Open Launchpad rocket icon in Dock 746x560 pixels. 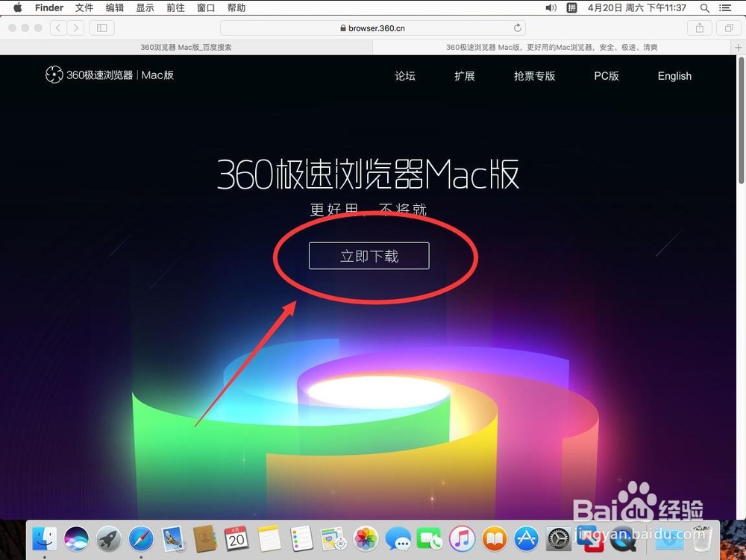[x=109, y=539]
